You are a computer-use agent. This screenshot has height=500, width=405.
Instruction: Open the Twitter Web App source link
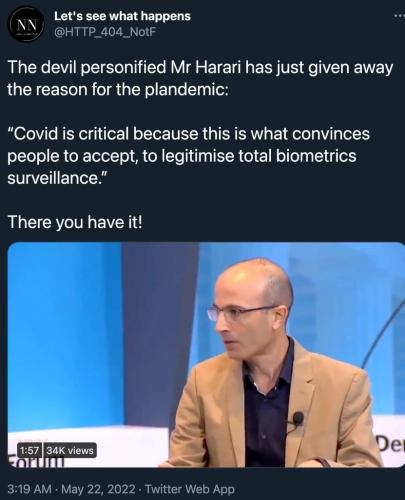(x=190, y=489)
